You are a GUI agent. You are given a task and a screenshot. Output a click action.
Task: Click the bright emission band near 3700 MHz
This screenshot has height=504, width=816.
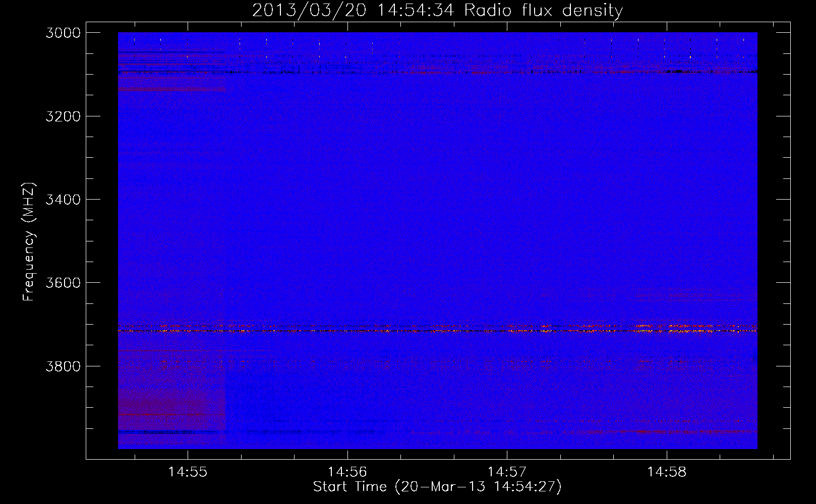(437, 330)
